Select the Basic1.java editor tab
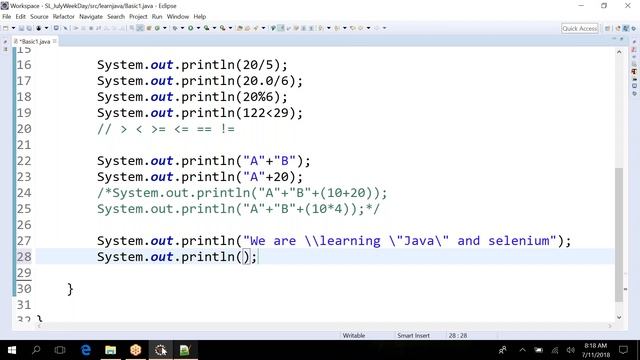The image size is (640, 360). 34,42
